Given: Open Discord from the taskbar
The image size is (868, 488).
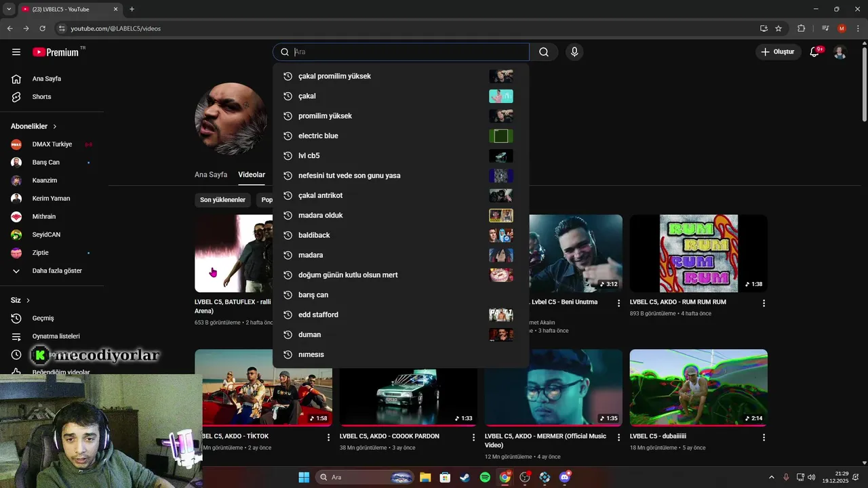Looking at the screenshot, I should coord(565,477).
